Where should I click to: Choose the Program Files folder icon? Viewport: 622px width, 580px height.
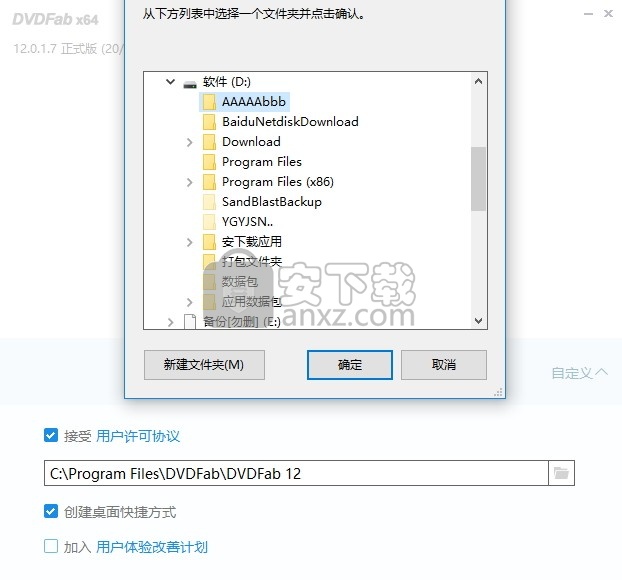pyautogui.click(x=209, y=161)
